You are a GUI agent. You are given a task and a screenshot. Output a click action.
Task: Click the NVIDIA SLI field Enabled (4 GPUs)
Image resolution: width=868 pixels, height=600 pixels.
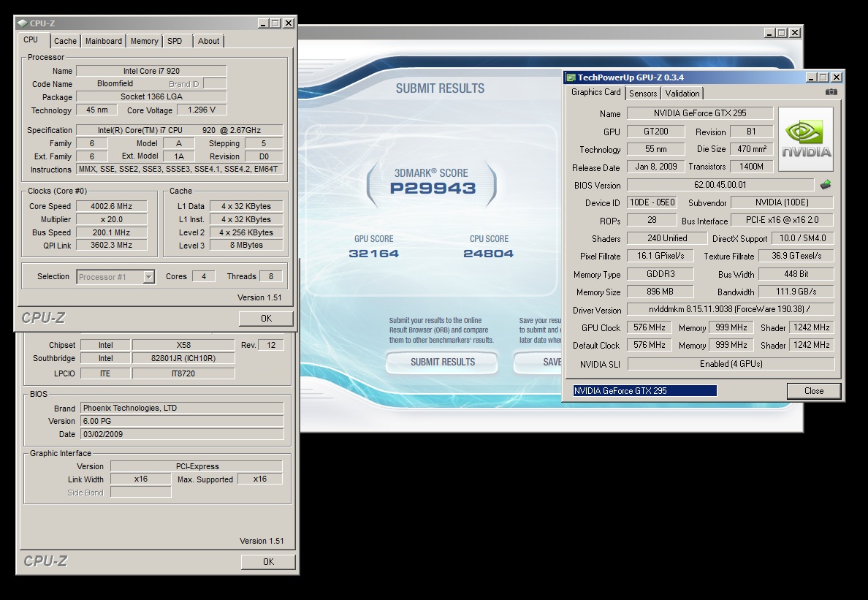(731, 364)
